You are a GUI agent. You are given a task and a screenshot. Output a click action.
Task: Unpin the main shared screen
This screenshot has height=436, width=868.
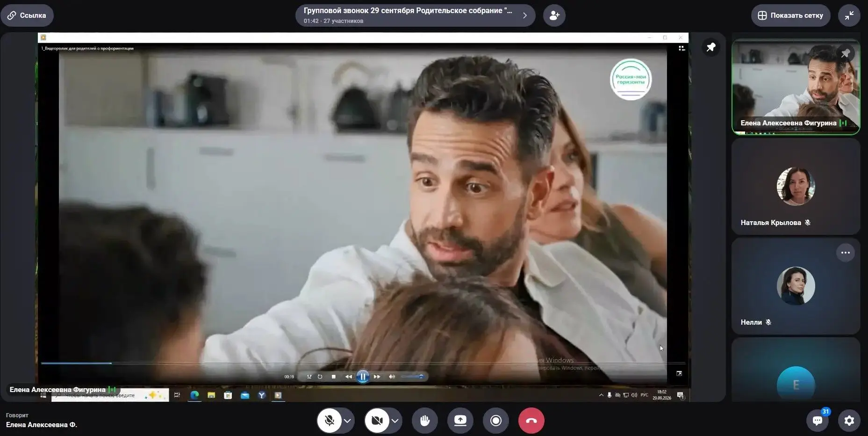point(711,47)
